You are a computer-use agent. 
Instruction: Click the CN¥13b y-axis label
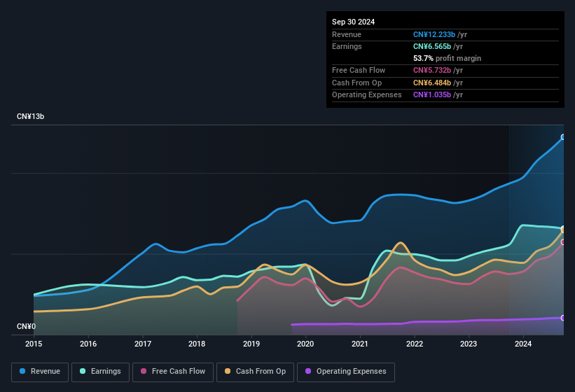(x=31, y=117)
